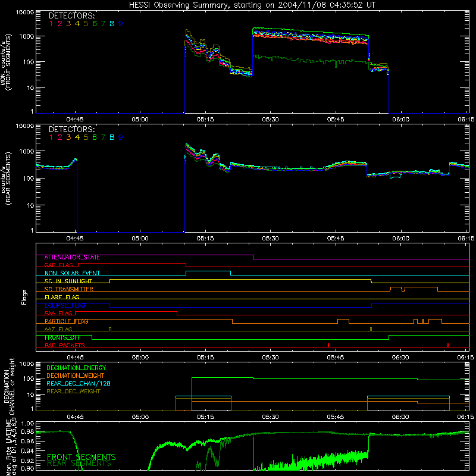Click the FRONT SEGMENTS counts axis title
The width and height of the screenshot is (476, 476).
(6, 62)
